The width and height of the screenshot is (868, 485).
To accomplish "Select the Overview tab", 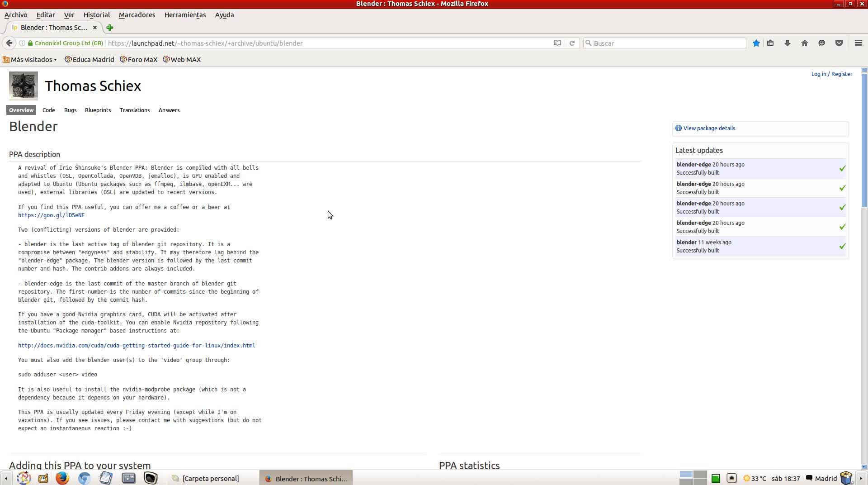I will (x=21, y=110).
